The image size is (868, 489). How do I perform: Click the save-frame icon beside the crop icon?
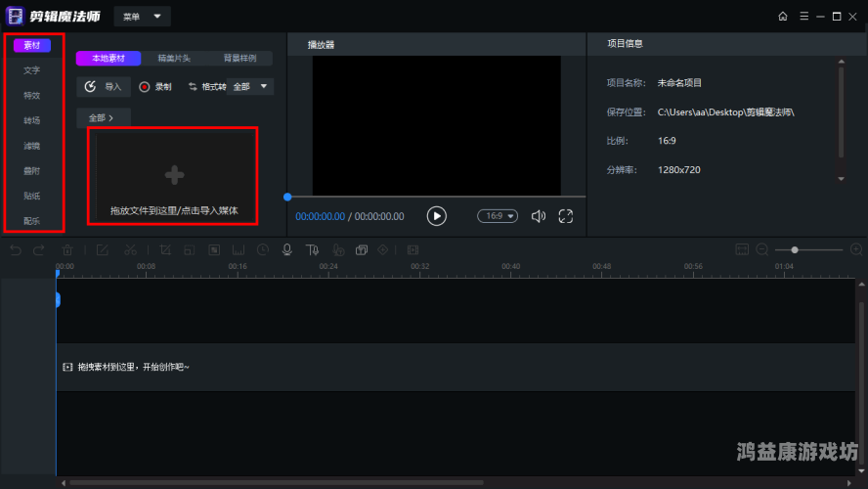coord(190,250)
